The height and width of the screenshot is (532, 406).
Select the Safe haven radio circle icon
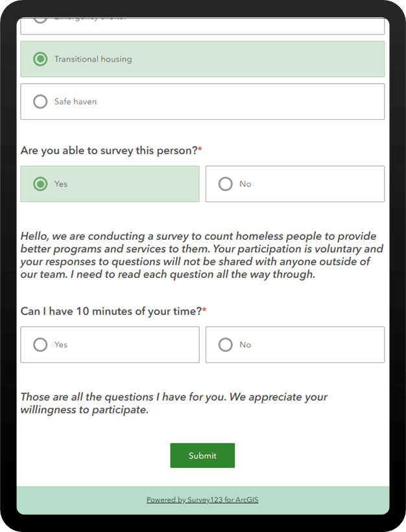click(x=40, y=101)
